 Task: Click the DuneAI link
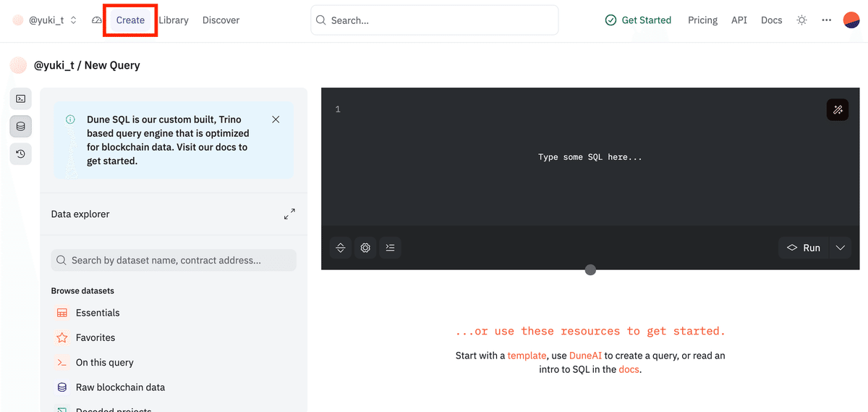click(x=585, y=356)
